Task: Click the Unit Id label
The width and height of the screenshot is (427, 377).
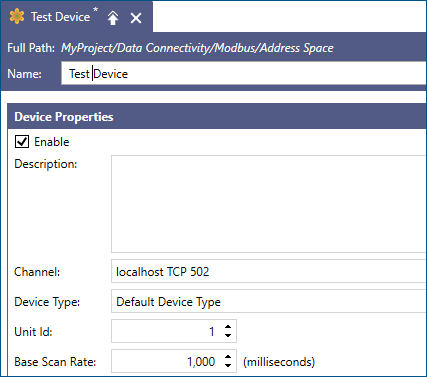Action: [x=33, y=332]
